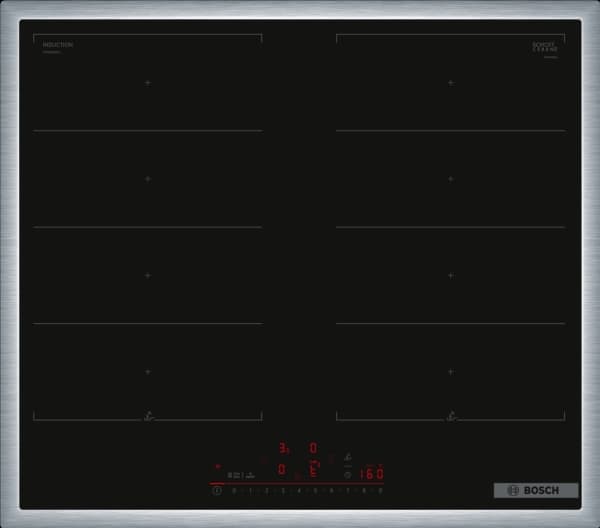Choose level 3 on the power scale
The width and height of the screenshot is (600, 528).
(283, 491)
